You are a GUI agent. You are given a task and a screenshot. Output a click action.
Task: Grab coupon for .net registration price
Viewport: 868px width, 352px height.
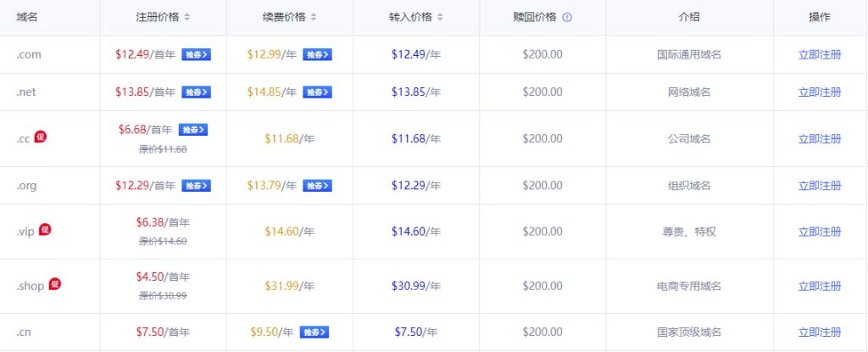point(196,92)
